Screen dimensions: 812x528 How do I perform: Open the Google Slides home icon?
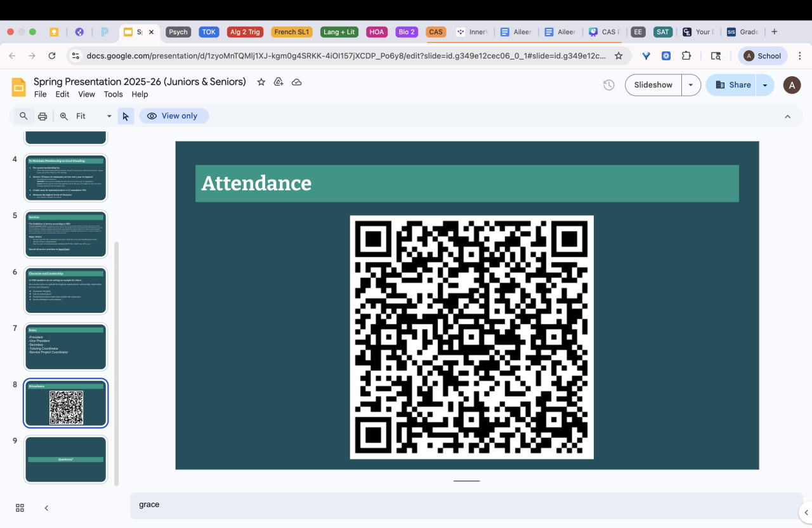click(19, 87)
